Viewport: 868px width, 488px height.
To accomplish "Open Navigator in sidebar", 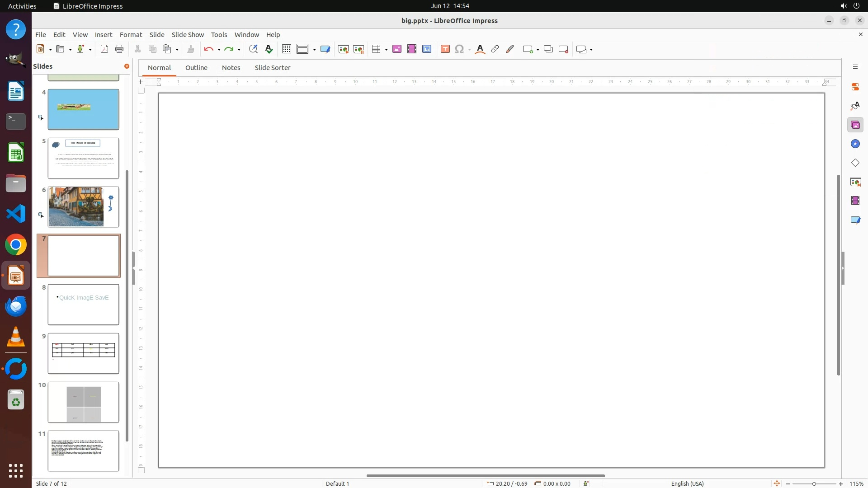I will point(855,144).
